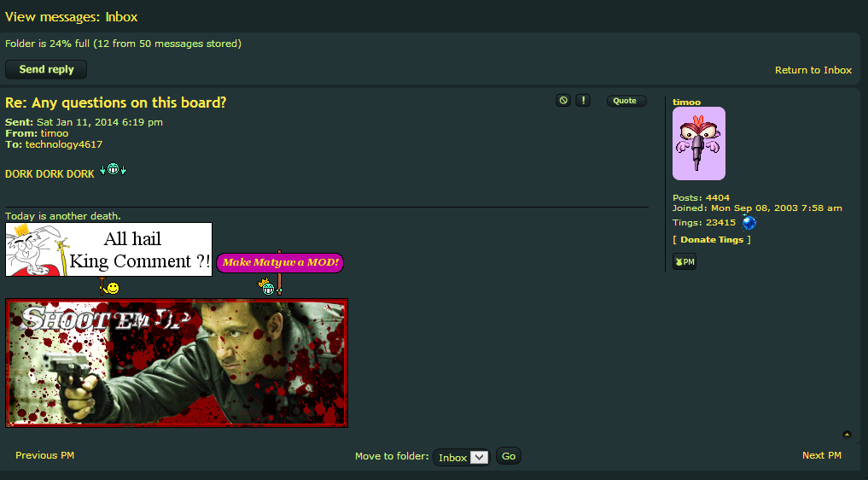Click timoo's avatar image
The image size is (868, 480).
(699, 143)
